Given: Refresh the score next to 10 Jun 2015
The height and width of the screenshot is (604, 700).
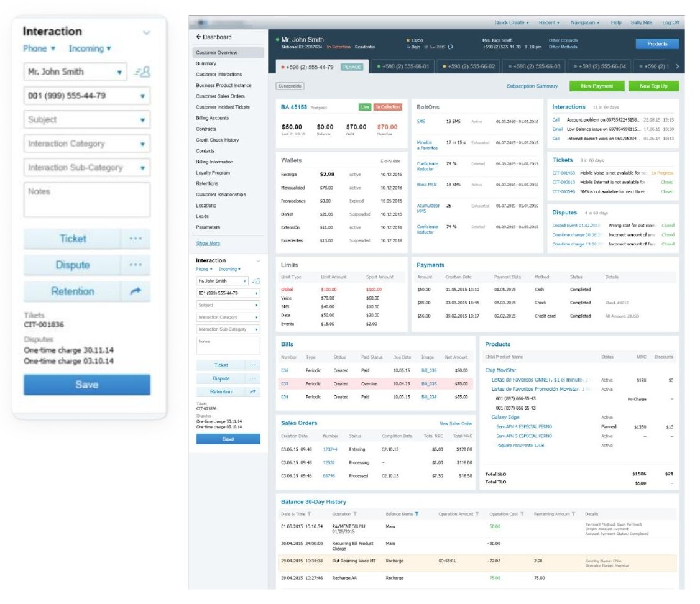Looking at the screenshot, I should pyautogui.click(x=451, y=47).
